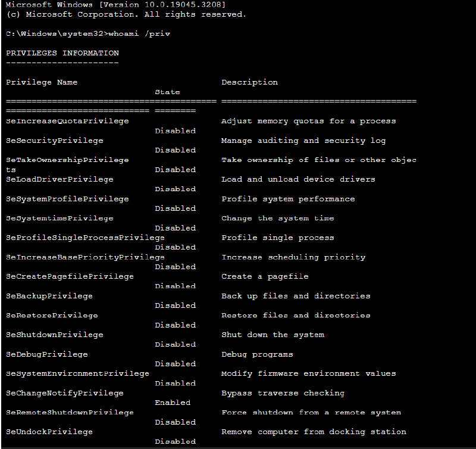Click the SeUndockPrivilege entry
Image resolution: width=476 pixels, height=449 pixels.
(49, 432)
